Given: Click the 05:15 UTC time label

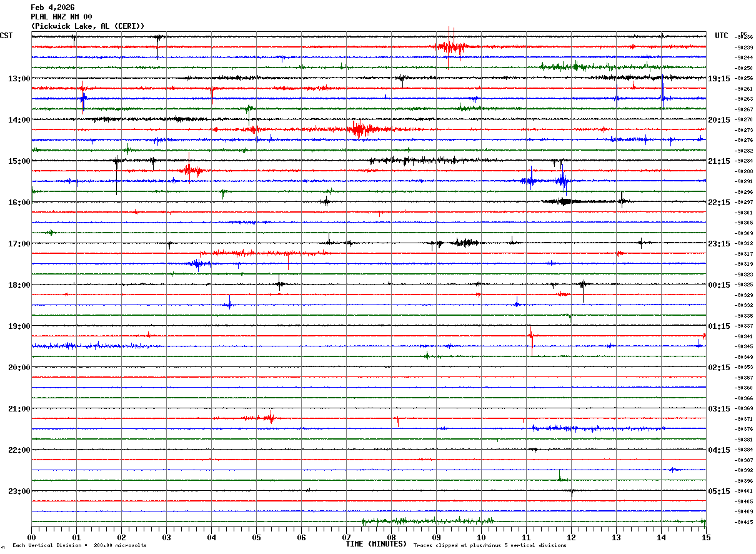Looking at the screenshot, I should [719, 491].
